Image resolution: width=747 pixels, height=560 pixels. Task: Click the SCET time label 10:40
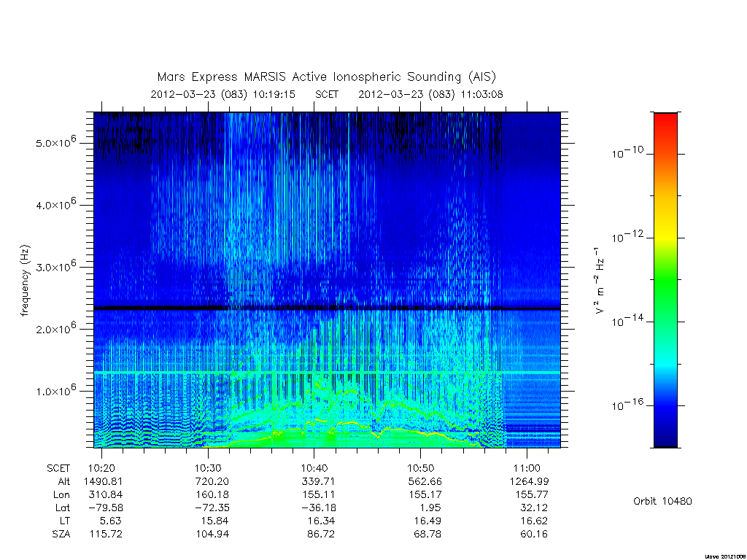314,468
